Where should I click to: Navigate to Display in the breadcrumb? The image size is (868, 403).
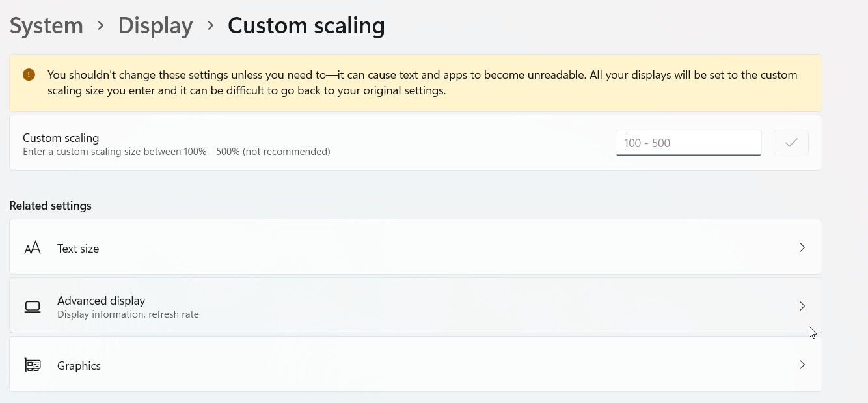(x=156, y=25)
